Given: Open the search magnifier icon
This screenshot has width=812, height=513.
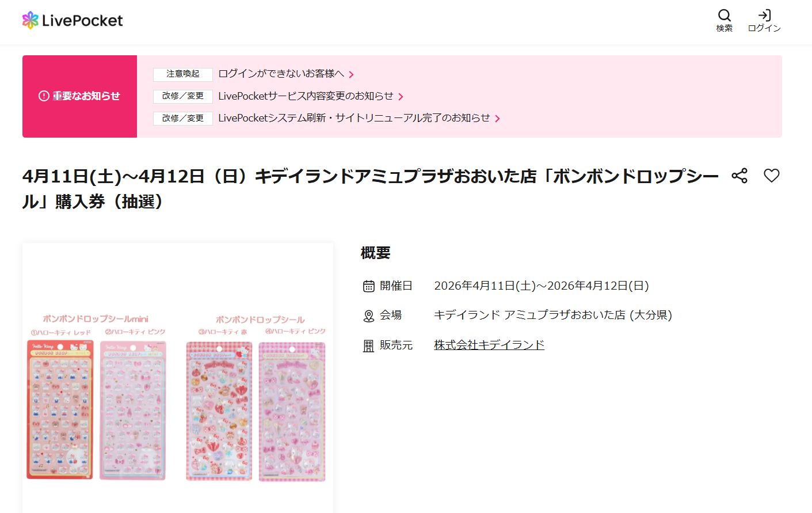Looking at the screenshot, I should pyautogui.click(x=724, y=16).
